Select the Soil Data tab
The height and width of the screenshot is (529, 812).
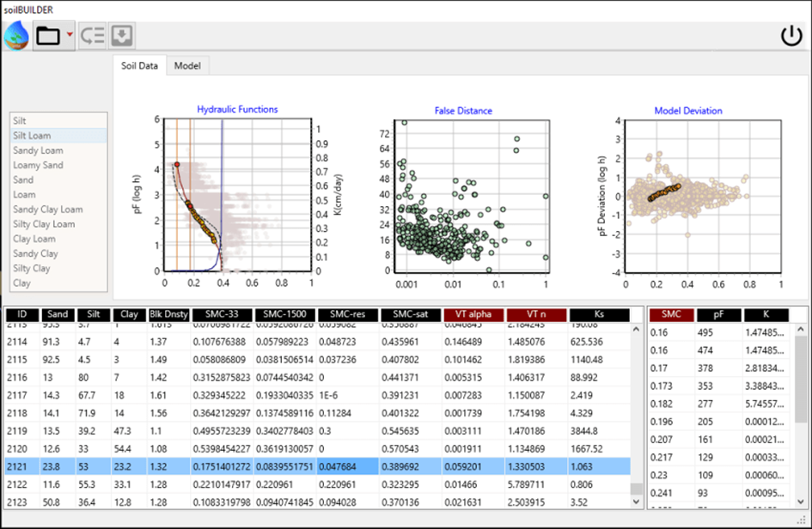pyautogui.click(x=139, y=66)
